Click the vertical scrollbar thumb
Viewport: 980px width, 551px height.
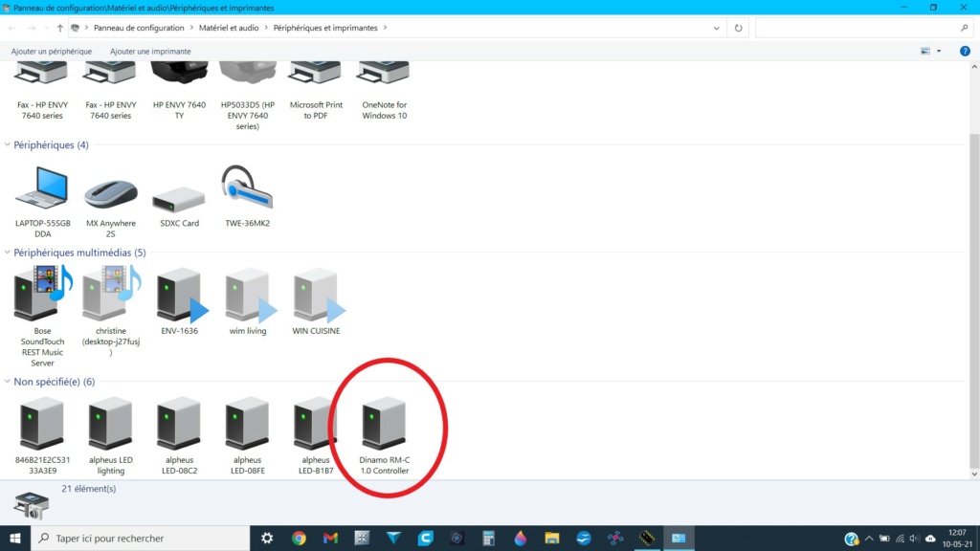974,299
